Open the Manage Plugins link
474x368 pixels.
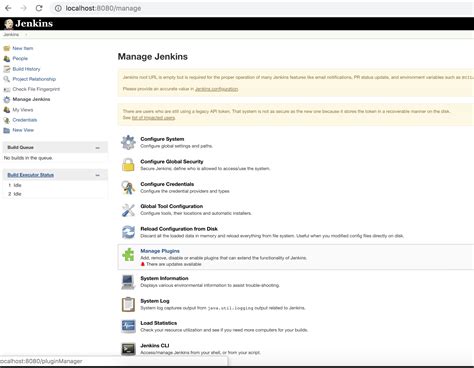click(160, 251)
